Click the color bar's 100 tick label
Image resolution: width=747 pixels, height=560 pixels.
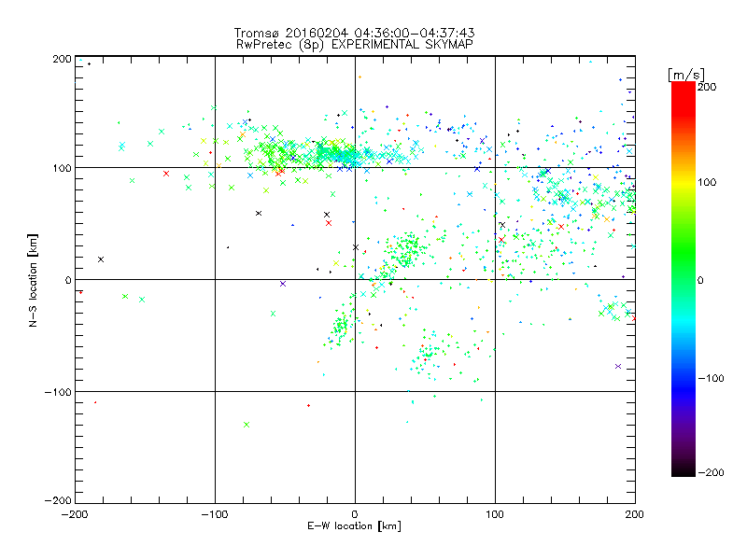pyautogui.click(x=709, y=182)
